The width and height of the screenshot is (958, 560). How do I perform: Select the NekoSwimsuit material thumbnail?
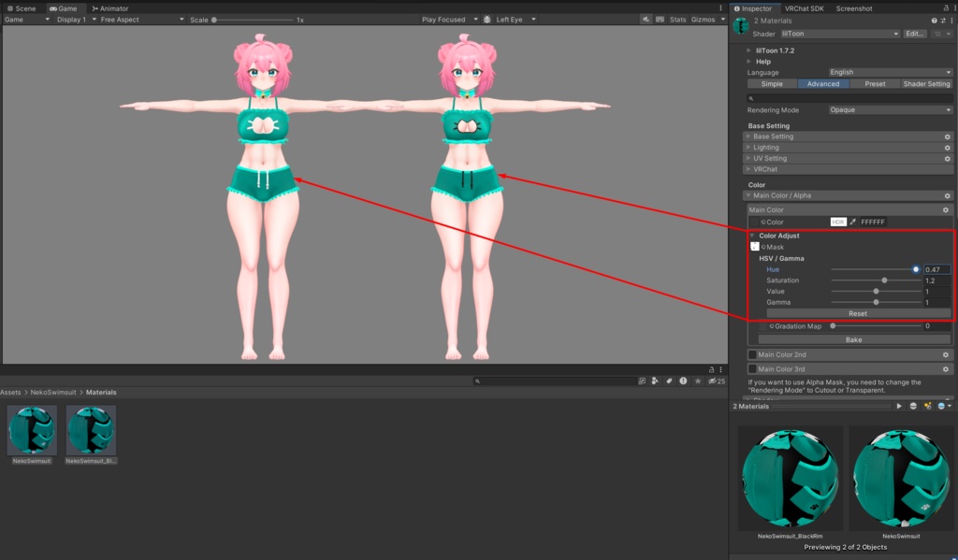point(31,432)
